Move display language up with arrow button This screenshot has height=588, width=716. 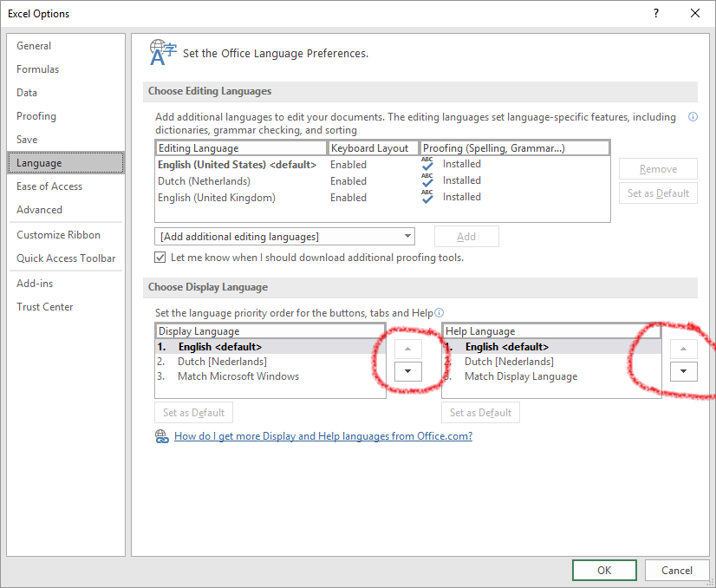click(x=407, y=349)
